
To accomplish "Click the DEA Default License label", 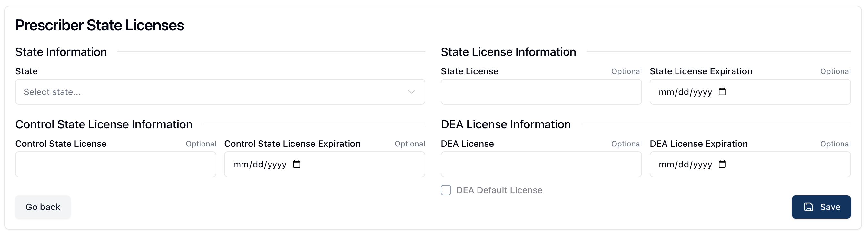I will pyautogui.click(x=499, y=190).
